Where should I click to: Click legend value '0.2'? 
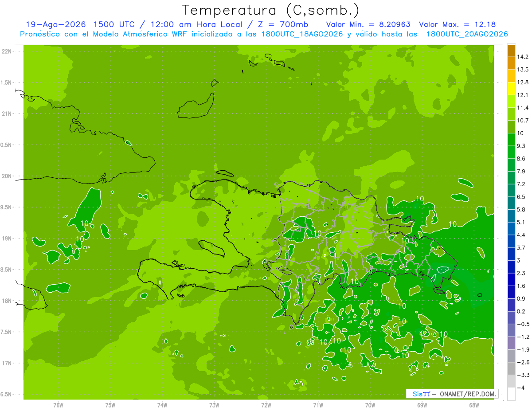tap(521, 311)
